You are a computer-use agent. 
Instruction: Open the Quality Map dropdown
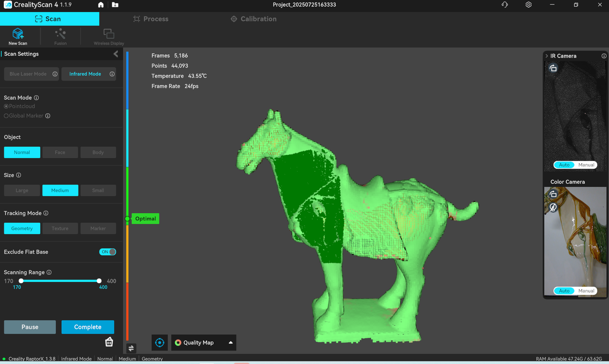(204, 343)
